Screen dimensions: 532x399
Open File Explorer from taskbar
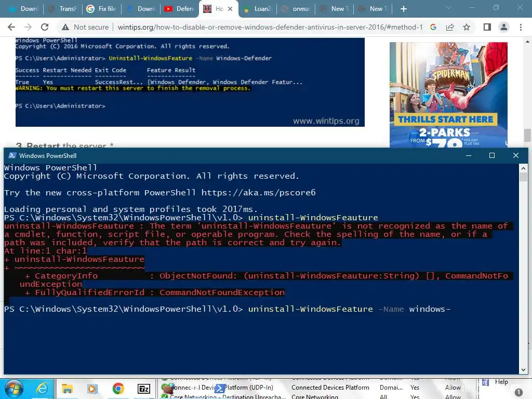67,389
